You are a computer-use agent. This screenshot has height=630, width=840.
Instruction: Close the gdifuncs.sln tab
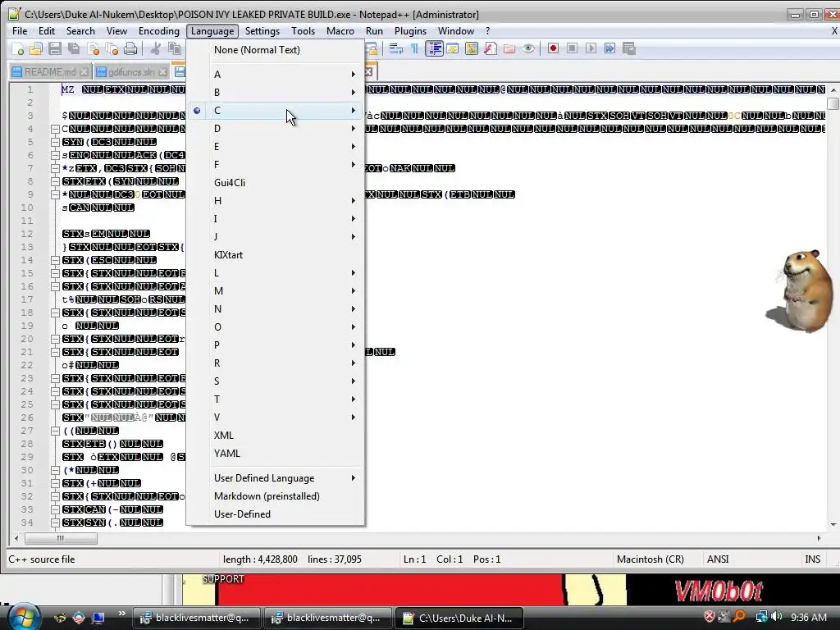[162, 72]
